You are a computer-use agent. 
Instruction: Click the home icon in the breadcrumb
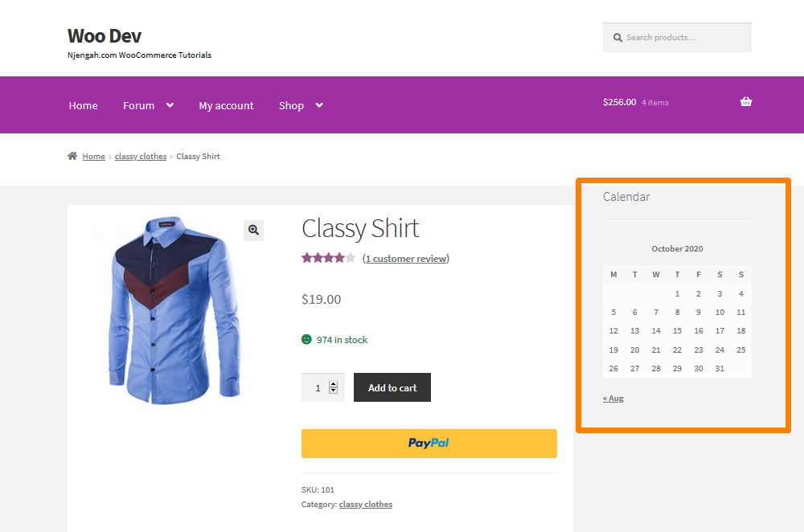(x=72, y=155)
